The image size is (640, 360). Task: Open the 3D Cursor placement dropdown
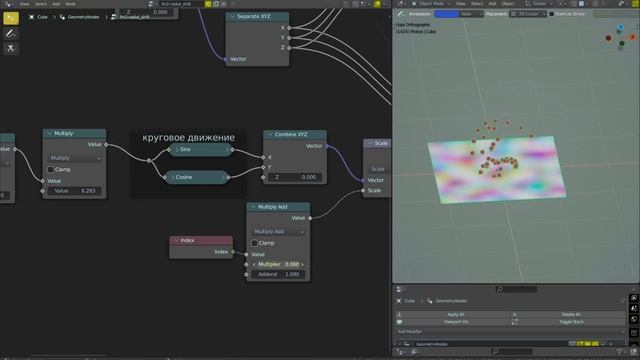click(x=528, y=14)
